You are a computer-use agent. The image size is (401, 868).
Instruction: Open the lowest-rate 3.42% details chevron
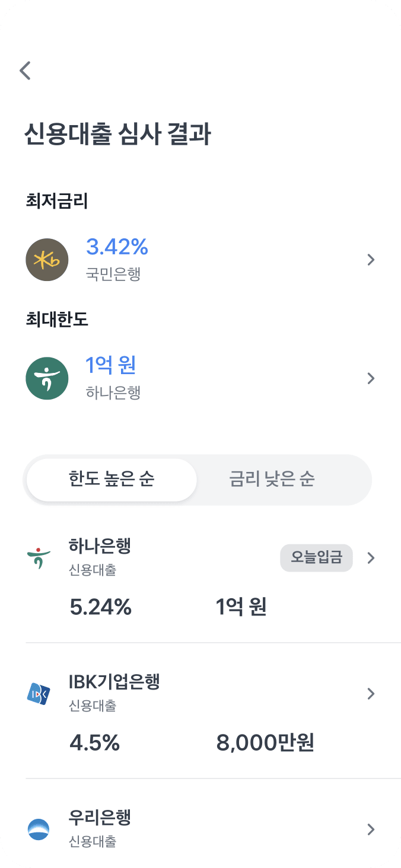click(371, 260)
